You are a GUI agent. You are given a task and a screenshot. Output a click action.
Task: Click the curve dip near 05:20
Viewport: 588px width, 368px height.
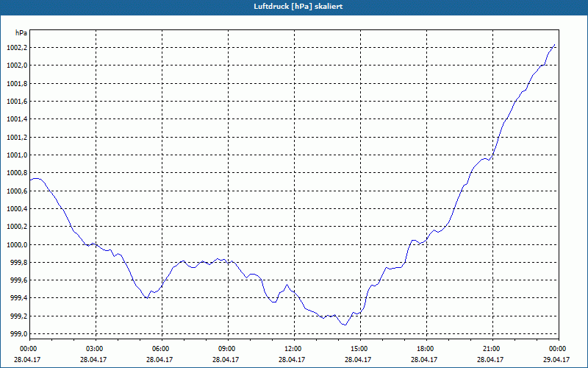coord(147,298)
